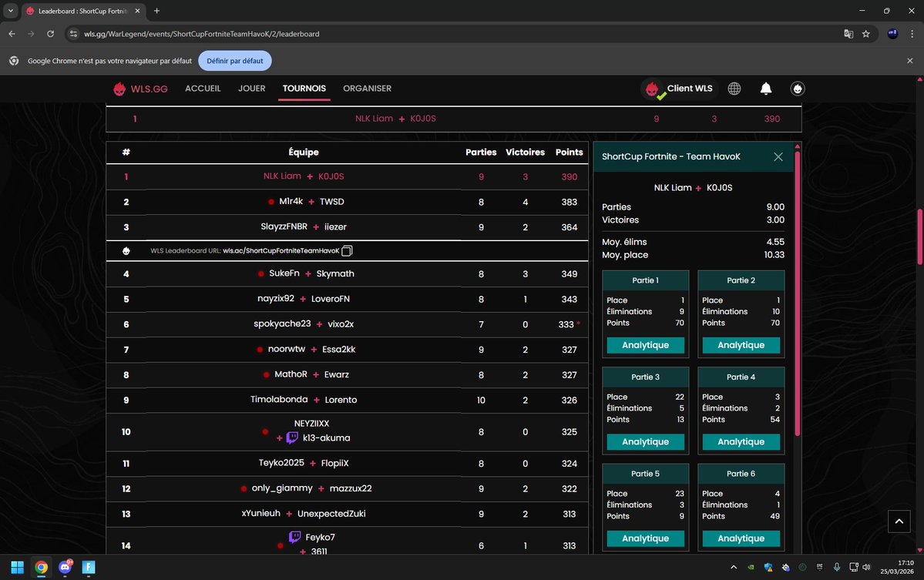The width and height of the screenshot is (924, 580).
Task: Click wls.ac/ShortCupFortniteTeamHavoK URL text
Action: [281, 251]
